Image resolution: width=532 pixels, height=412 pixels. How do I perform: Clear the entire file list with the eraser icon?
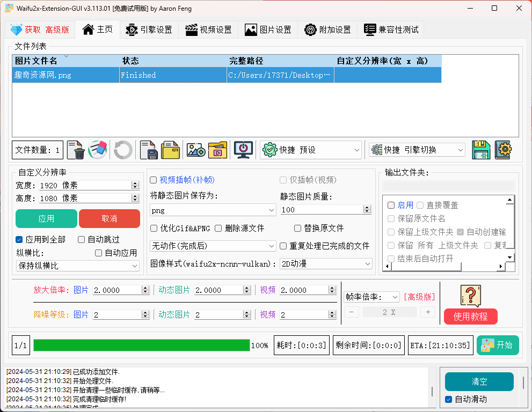[98, 150]
